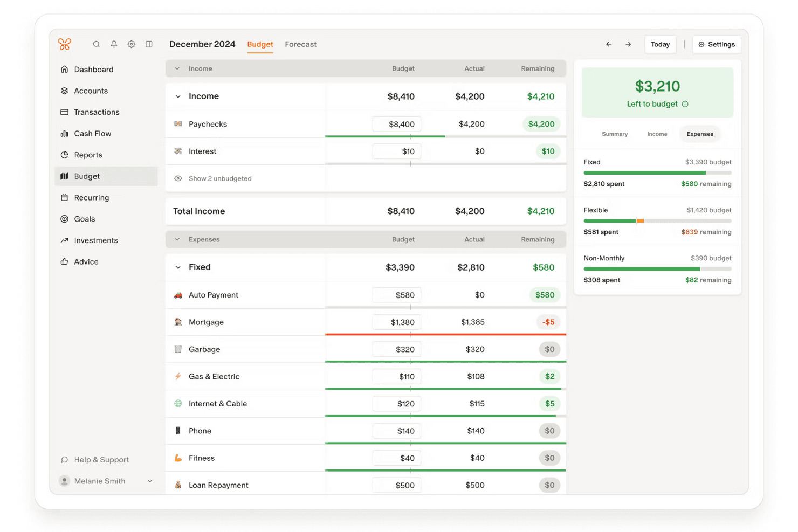The image size is (798, 532).
Task: Click the Loan Repayment money bag icon
Action: click(178, 485)
